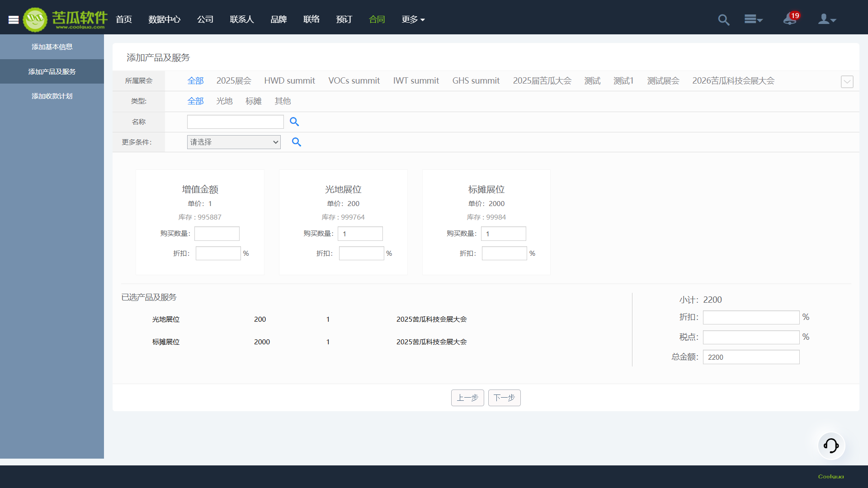The height and width of the screenshot is (488, 868).
Task: Select 光地 type filter
Action: tap(224, 101)
